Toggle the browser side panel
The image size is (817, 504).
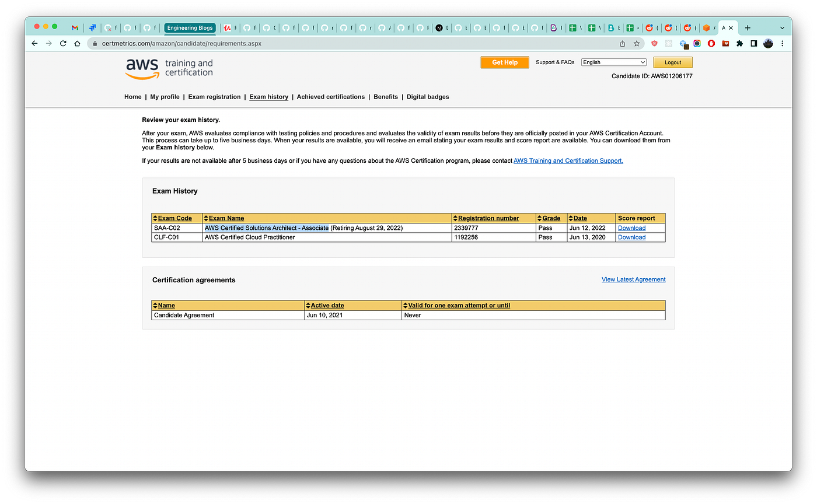[x=754, y=43]
